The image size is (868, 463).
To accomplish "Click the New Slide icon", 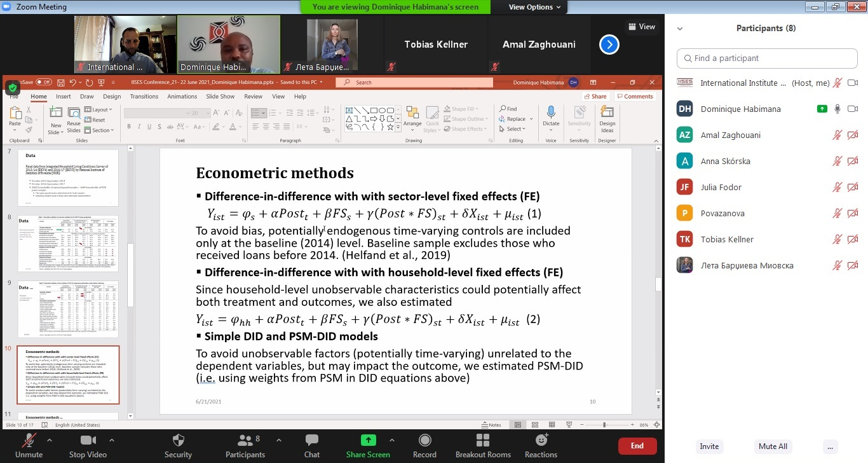I will 56,113.
